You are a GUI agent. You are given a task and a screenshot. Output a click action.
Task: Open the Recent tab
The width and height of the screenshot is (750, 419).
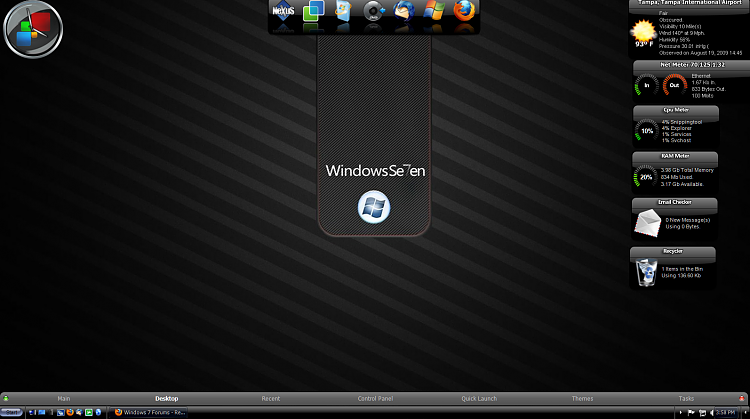tap(271, 398)
